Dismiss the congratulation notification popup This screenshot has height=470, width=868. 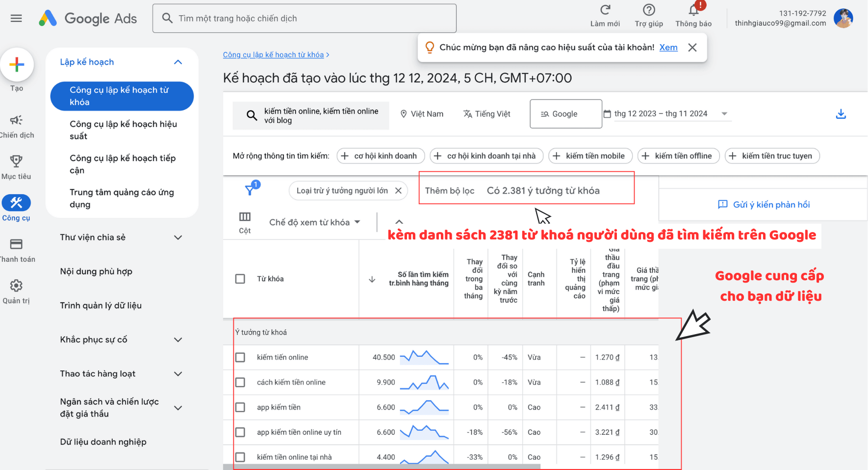pyautogui.click(x=692, y=48)
